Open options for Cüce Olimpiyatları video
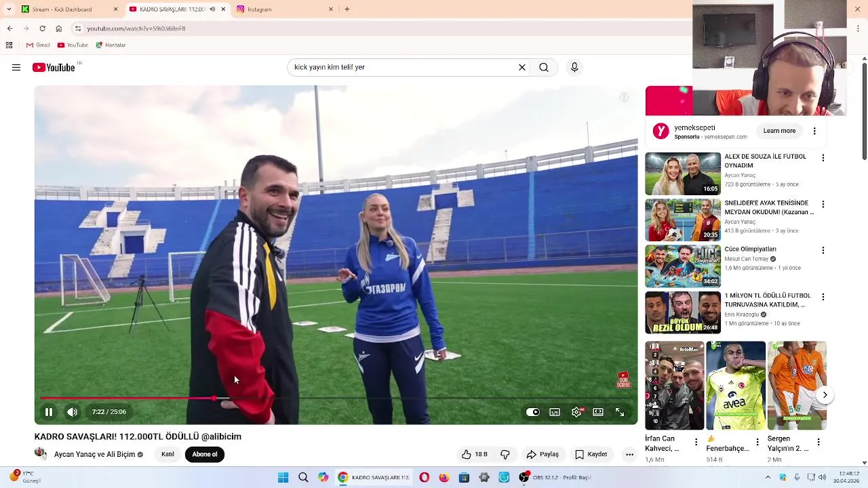This screenshot has height=488, width=868. coord(823,250)
